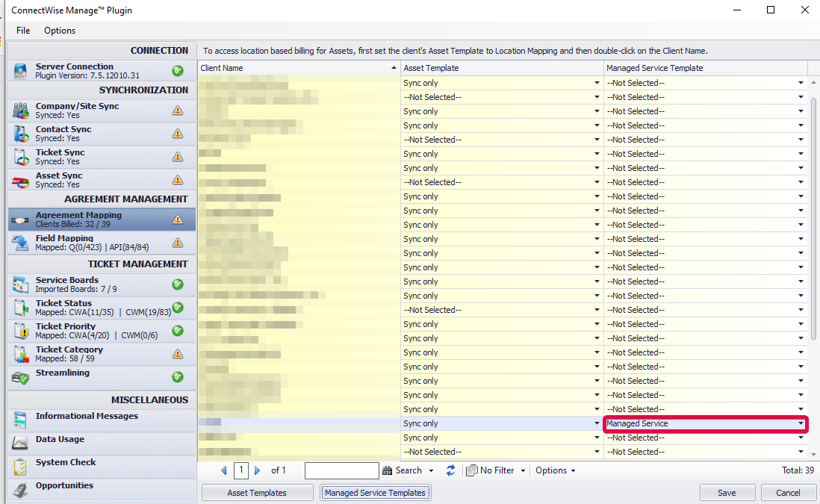Click the 'Mapped: Q(0/423) | API(84/84)' text
The height and width of the screenshot is (504, 820).
pyautogui.click(x=92, y=247)
